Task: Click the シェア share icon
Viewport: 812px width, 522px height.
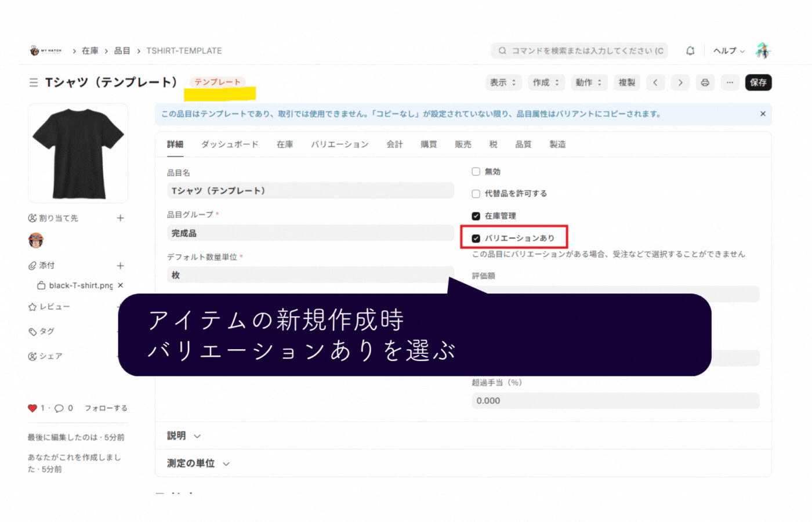Action: point(32,356)
